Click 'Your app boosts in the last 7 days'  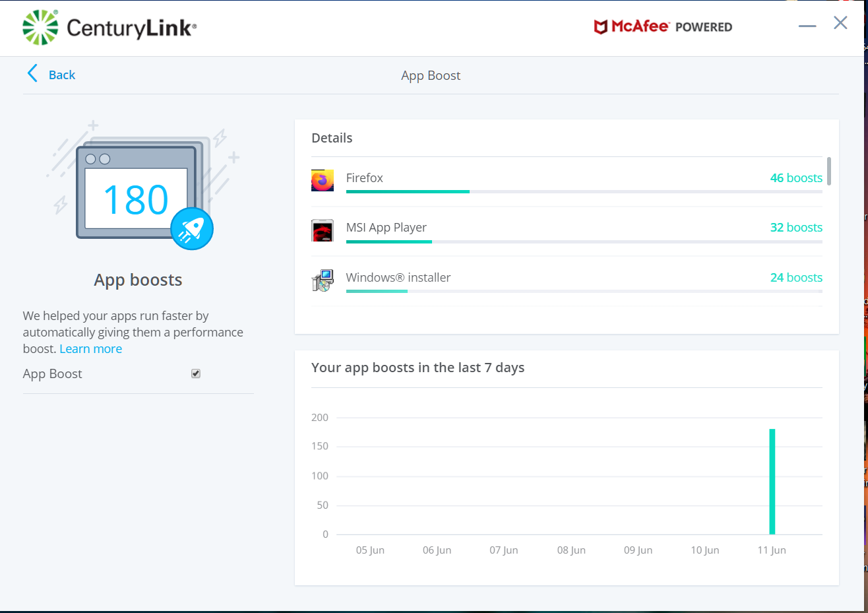pyautogui.click(x=418, y=368)
